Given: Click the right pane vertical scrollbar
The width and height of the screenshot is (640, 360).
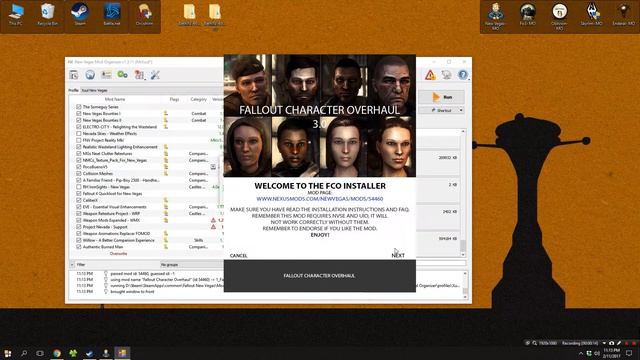Looking at the screenshot, I should point(463,192).
